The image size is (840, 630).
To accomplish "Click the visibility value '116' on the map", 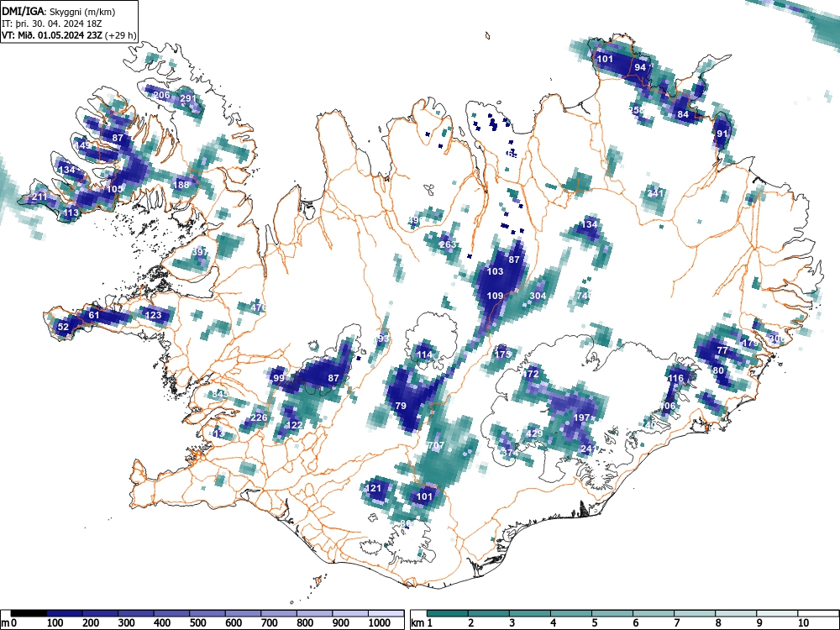I will point(675,378).
